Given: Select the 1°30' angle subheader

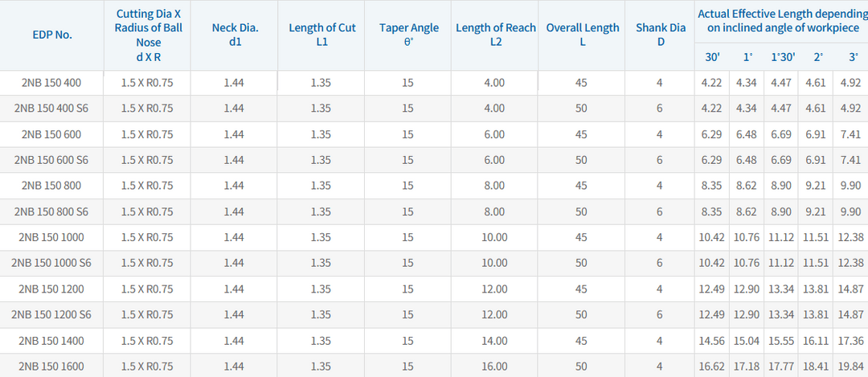Looking at the screenshot, I should (x=783, y=56).
